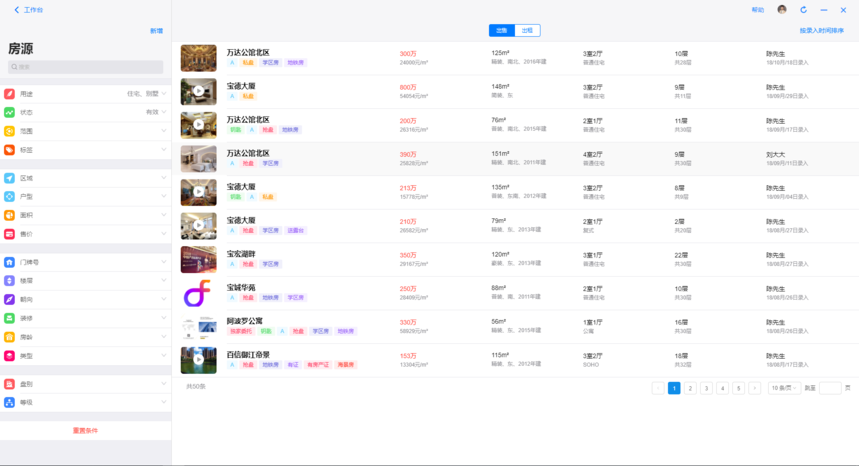
Task: Click the 工作台 back link
Action: 33,10
